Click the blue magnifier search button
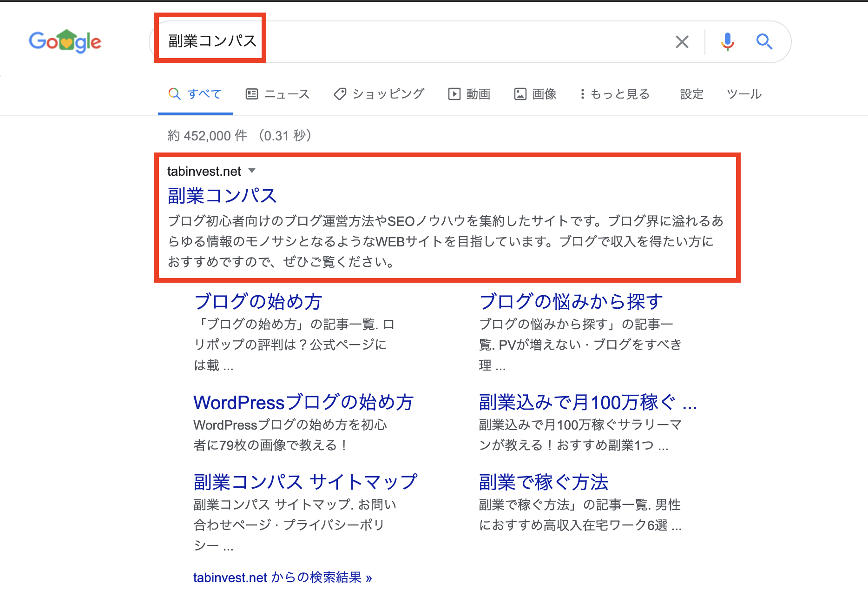The image size is (868, 610). click(x=764, y=42)
